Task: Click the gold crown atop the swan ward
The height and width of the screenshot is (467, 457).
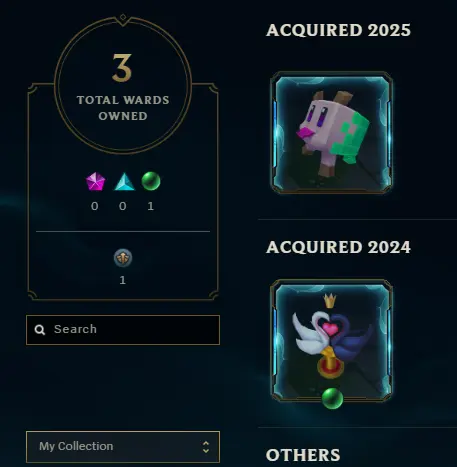Action: coord(330,300)
